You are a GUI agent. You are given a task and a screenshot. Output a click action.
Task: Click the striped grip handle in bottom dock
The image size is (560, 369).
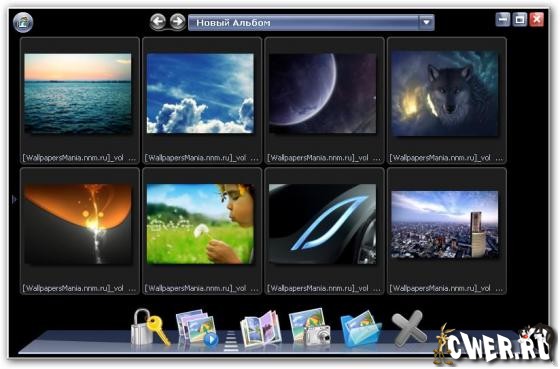(231, 341)
